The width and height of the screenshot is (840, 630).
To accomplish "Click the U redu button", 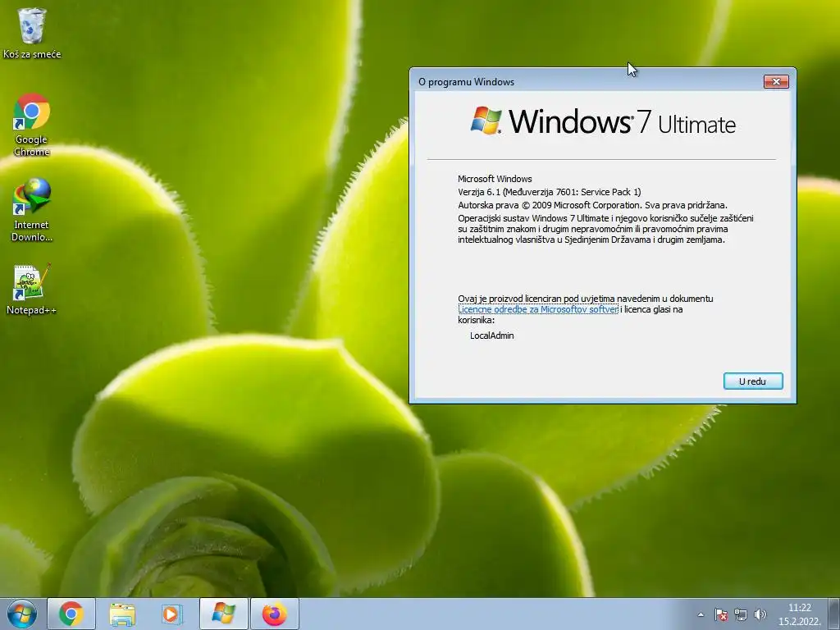I will [753, 381].
